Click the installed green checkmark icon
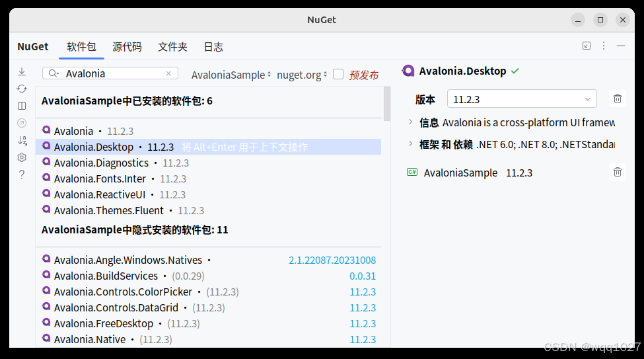 (515, 71)
